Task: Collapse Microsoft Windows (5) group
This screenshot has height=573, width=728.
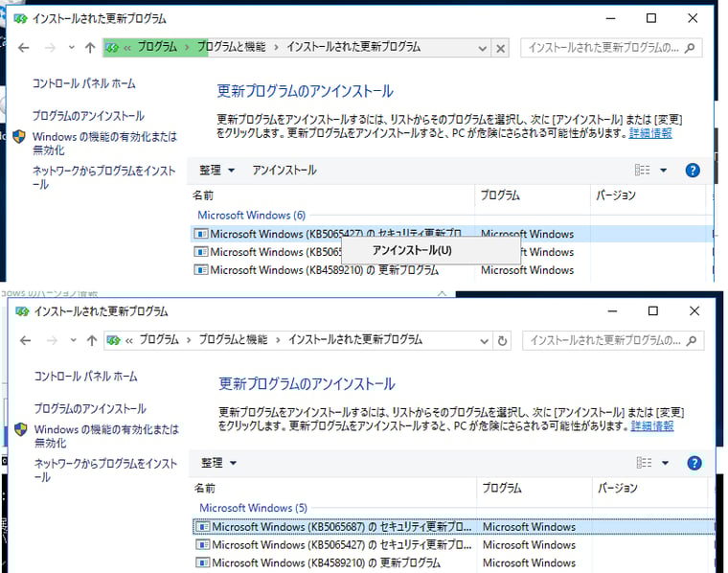Action: (254, 508)
